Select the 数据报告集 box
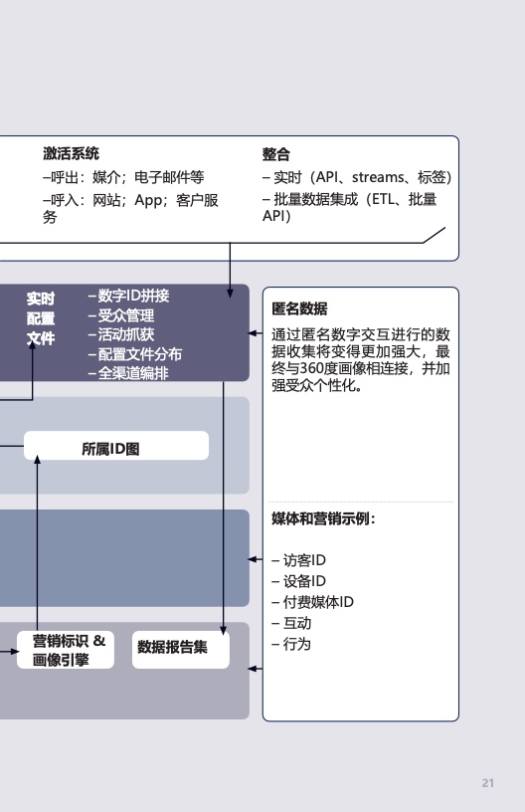The image size is (525, 812). pos(181,650)
